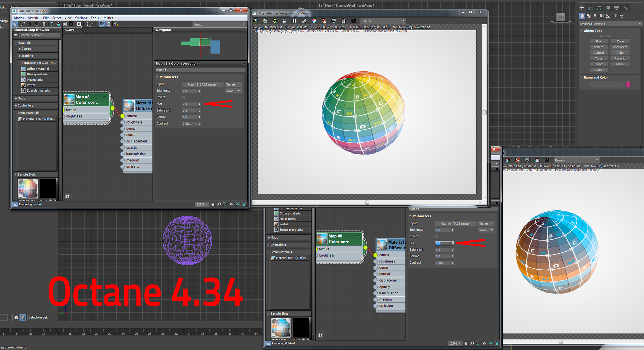The width and height of the screenshot is (644, 350).
Task: Click the Delete Selected trash icon in Slate toolbar
Action: click(44, 24)
